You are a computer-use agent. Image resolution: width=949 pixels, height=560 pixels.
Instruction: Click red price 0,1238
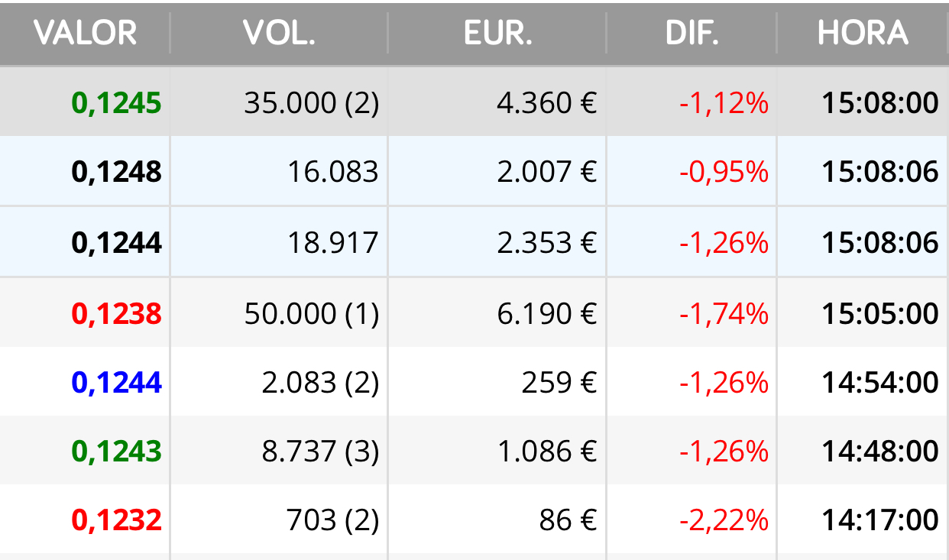pos(117,313)
